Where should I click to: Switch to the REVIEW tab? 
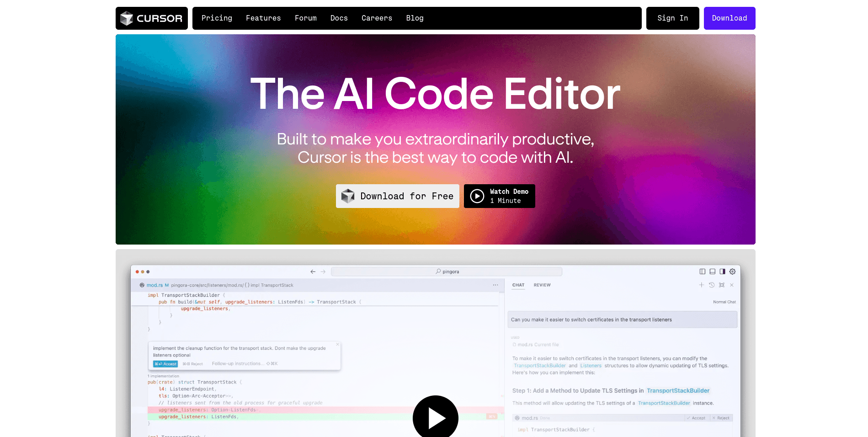tap(542, 285)
